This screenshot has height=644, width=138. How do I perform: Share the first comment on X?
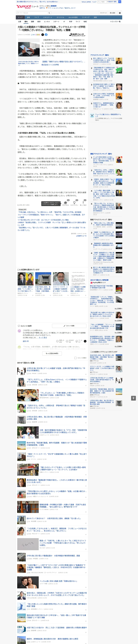click(85, 341)
